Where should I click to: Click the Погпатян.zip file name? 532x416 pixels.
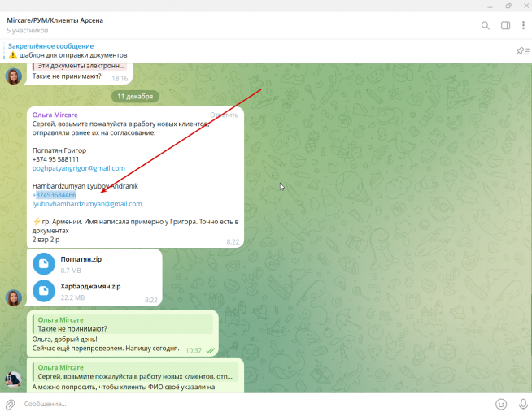(x=81, y=259)
